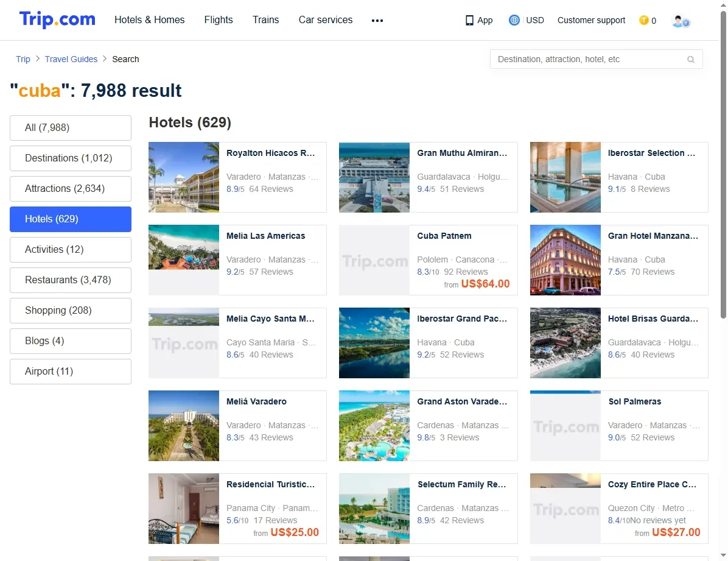Open Sol Palmeras hotel title

(635, 401)
